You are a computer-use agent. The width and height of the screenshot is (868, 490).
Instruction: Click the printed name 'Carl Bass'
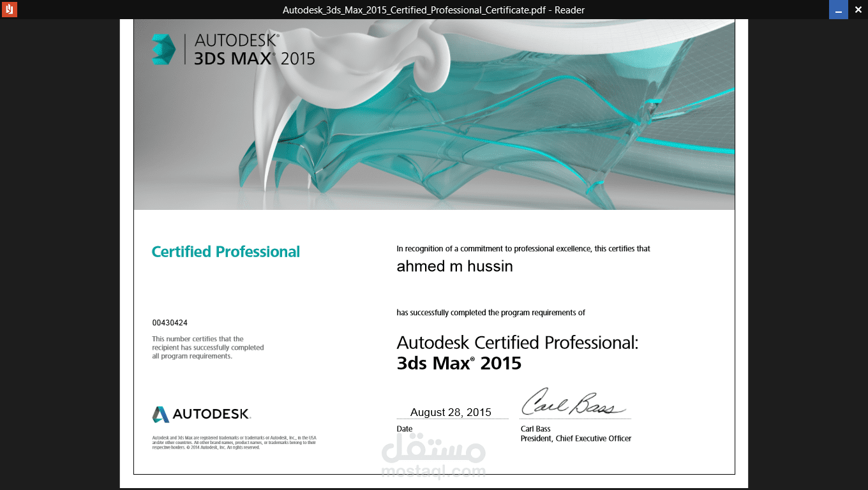point(535,429)
